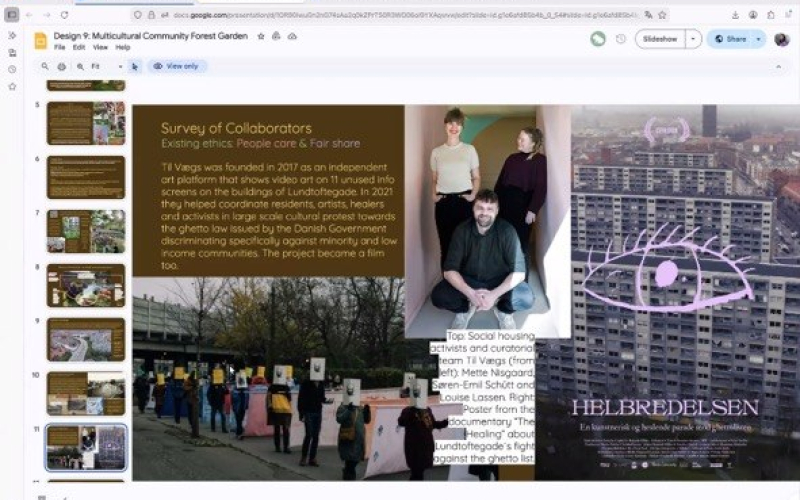Image resolution: width=800 pixels, height=500 pixels.
Task: Open the File menu
Action: coord(60,47)
